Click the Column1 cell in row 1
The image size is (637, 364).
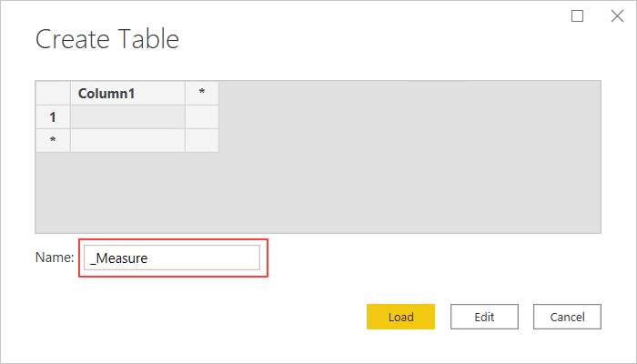(127, 116)
